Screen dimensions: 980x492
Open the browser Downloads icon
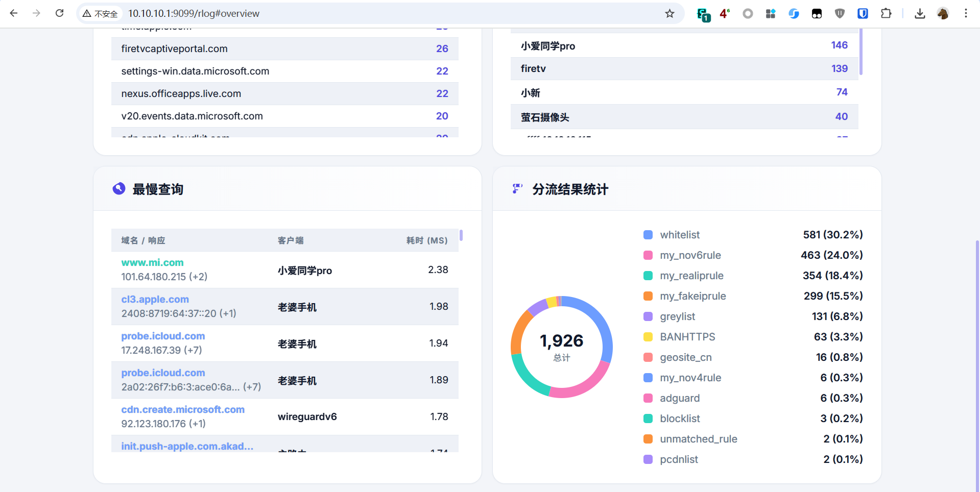point(920,14)
